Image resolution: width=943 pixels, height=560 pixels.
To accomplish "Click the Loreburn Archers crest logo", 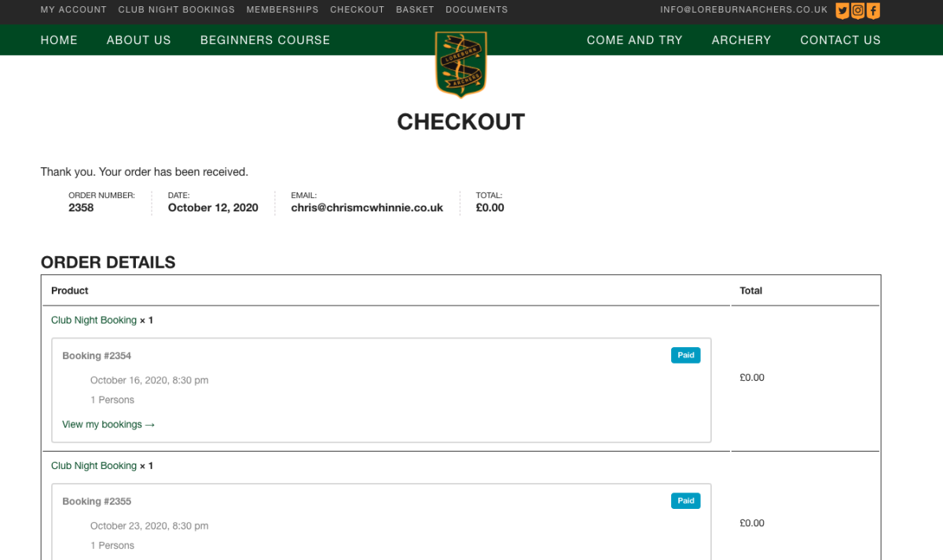I will (461, 64).
